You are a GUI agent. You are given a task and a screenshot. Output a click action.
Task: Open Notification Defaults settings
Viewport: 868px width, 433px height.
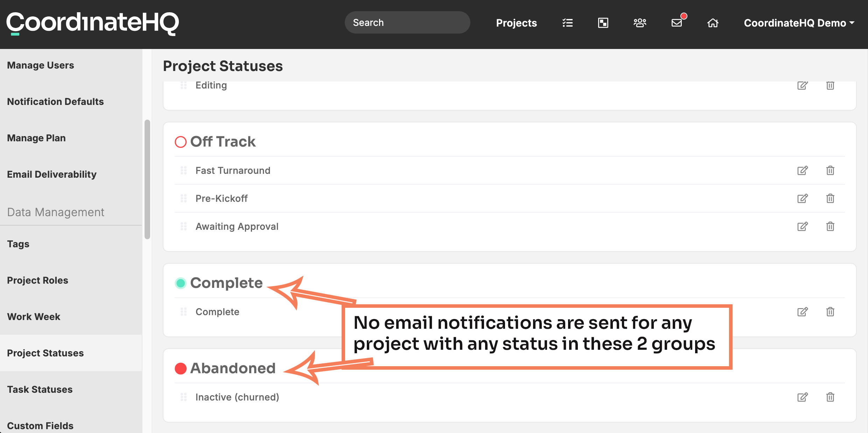(55, 101)
